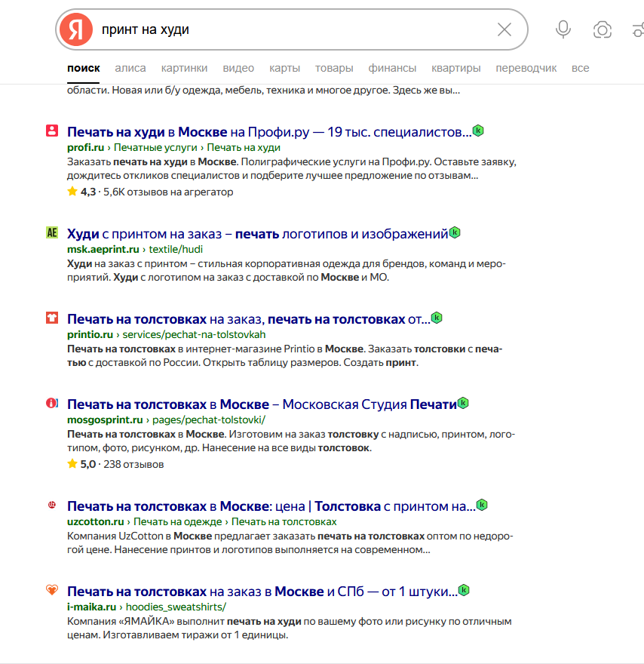
Task: Open the товары tab
Action: (334, 68)
